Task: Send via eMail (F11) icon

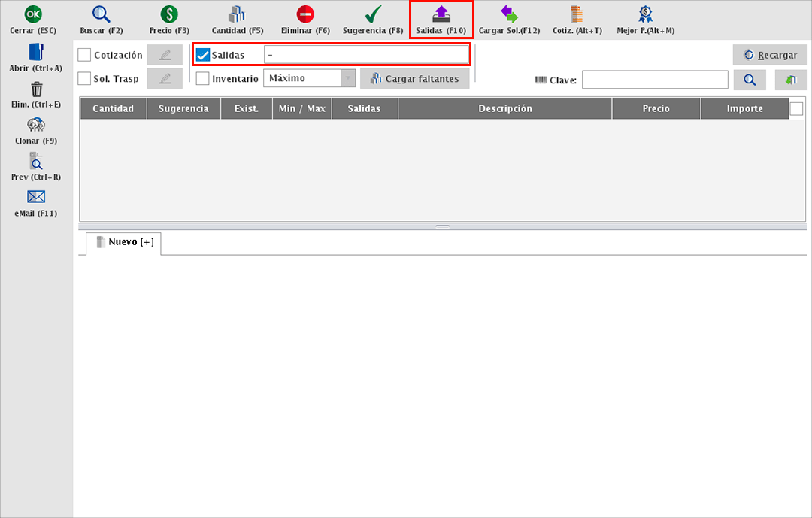Action: 36,198
